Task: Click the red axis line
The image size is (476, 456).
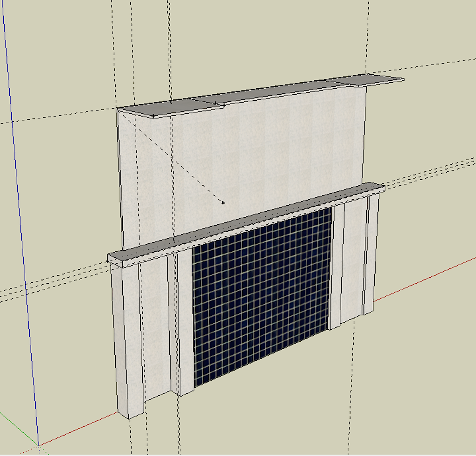Action: pyautogui.click(x=425, y=279)
